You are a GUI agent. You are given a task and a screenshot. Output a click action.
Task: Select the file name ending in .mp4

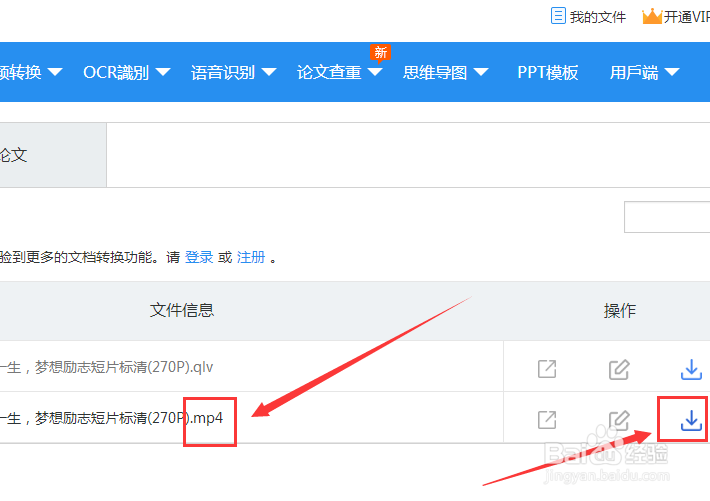[111, 418]
